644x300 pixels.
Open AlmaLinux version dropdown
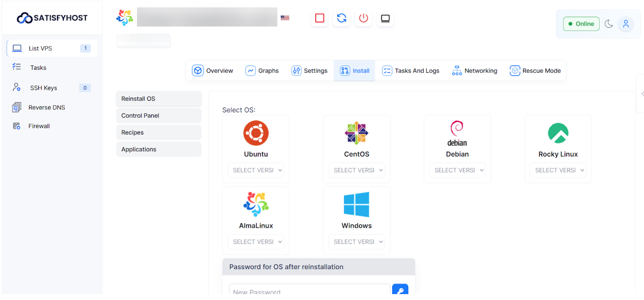tap(256, 242)
